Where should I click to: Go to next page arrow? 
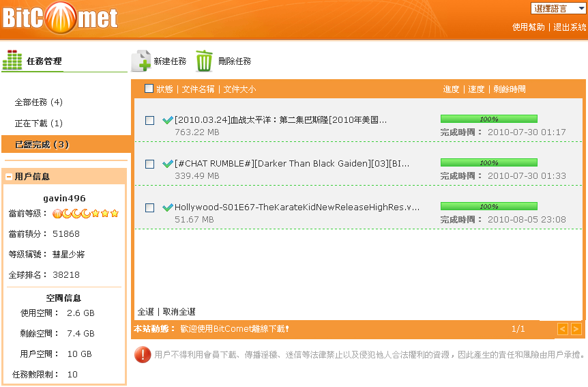[576, 329]
